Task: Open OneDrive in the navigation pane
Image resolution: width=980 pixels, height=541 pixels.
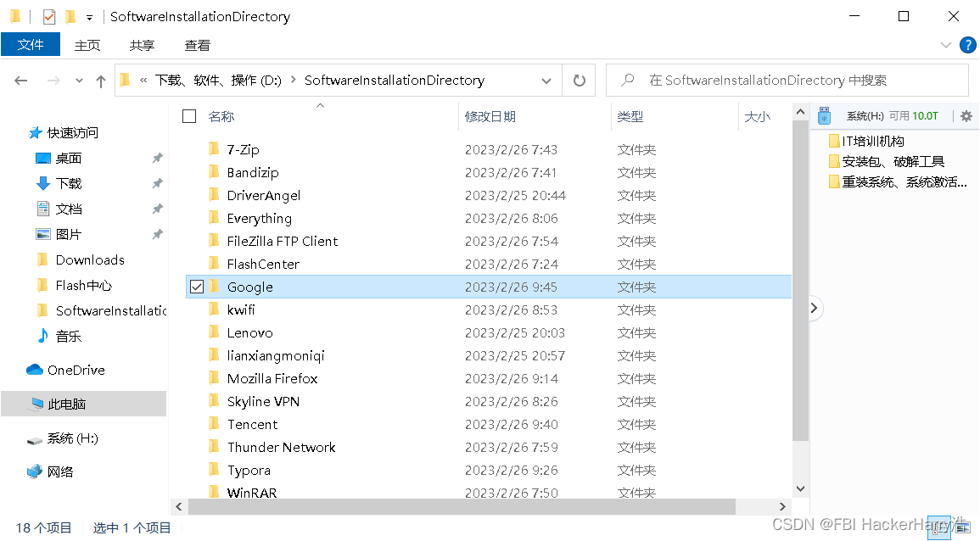Action: [x=65, y=371]
